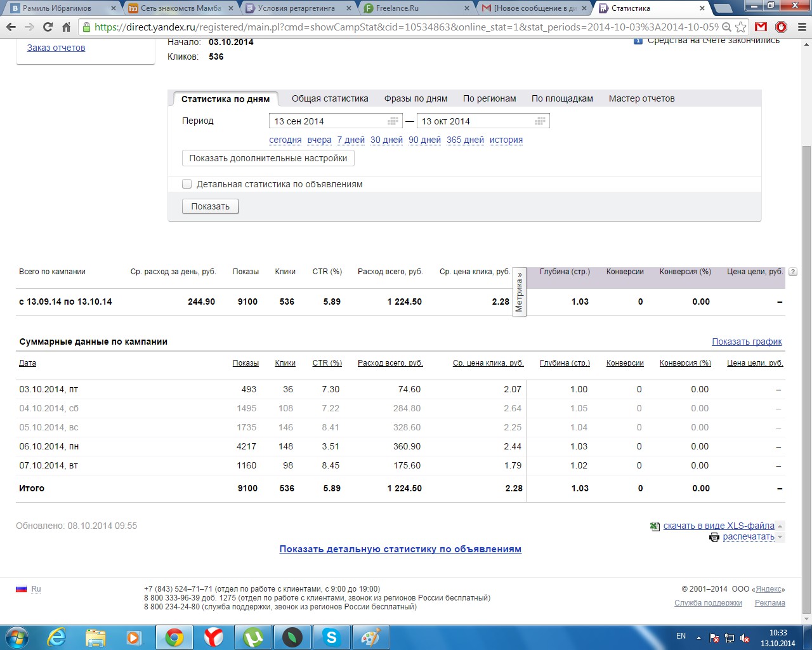The height and width of the screenshot is (650, 812).
Task: Expand the Метрика » column panel
Action: tap(519, 292)
